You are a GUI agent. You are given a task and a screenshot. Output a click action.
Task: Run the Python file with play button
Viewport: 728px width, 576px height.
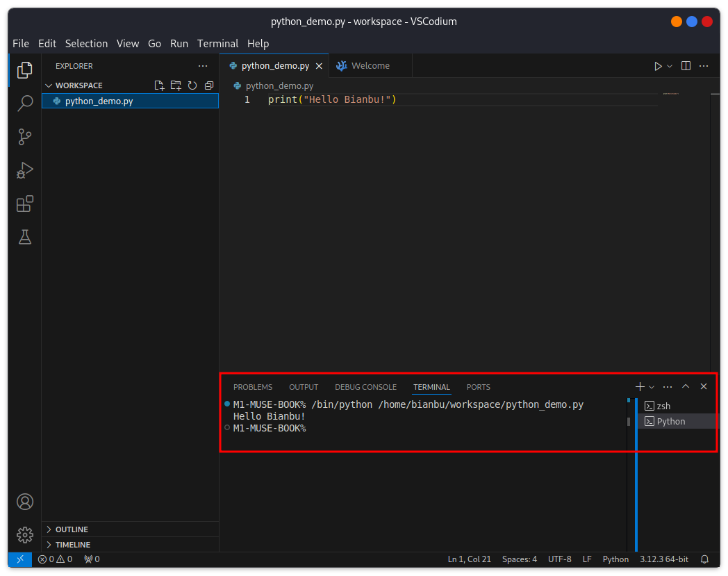(x=658, y=66)
